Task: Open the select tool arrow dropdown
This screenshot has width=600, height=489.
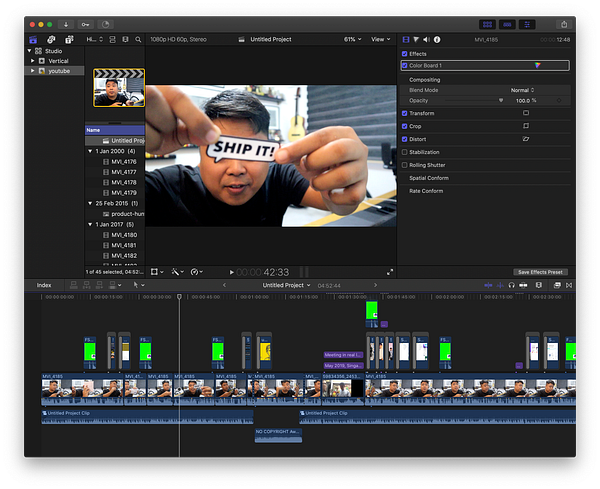Action: tap(139, 285)
